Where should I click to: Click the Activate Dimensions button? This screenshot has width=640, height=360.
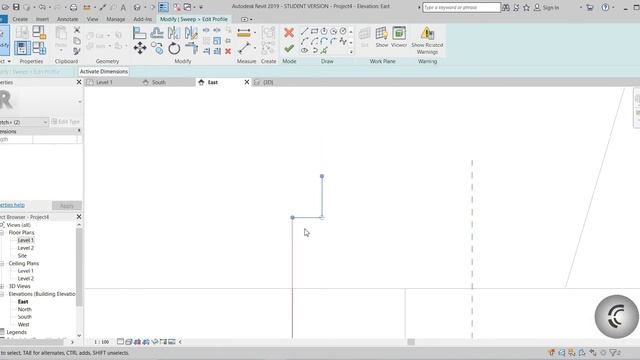pyautogui.click(x=104, y=71)
